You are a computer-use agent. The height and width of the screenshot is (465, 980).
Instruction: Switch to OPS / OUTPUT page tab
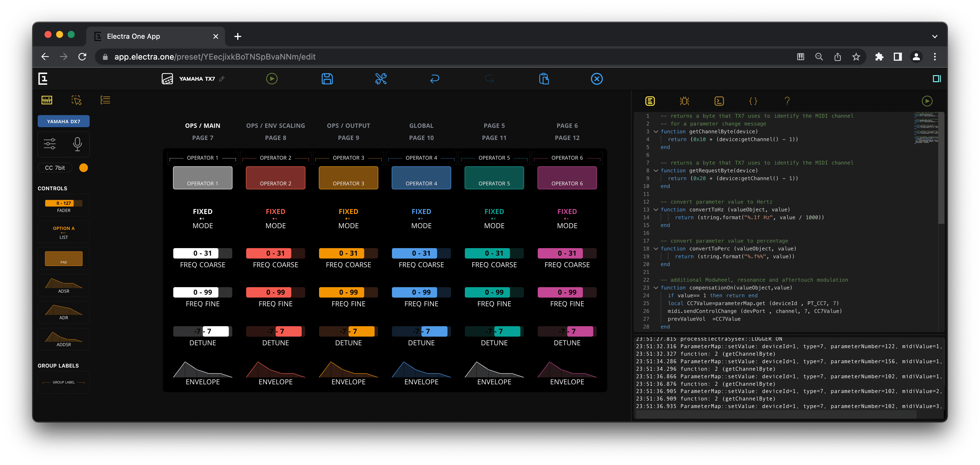pos(349,126)
